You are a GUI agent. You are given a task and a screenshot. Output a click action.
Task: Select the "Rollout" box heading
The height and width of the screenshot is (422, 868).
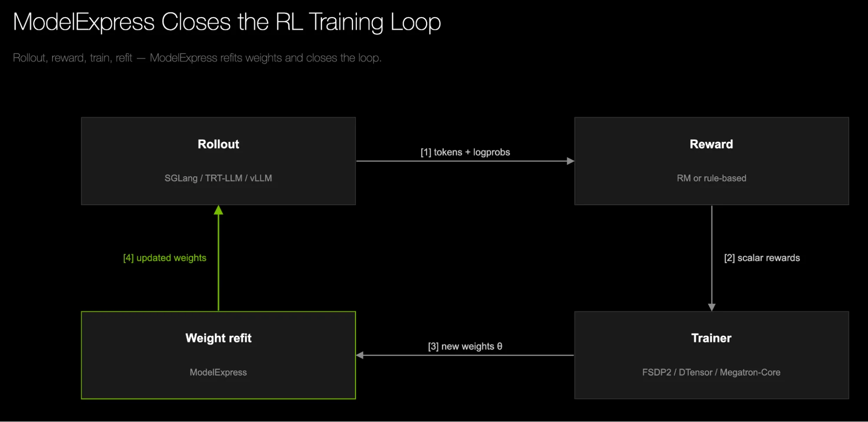click(218, 144)
